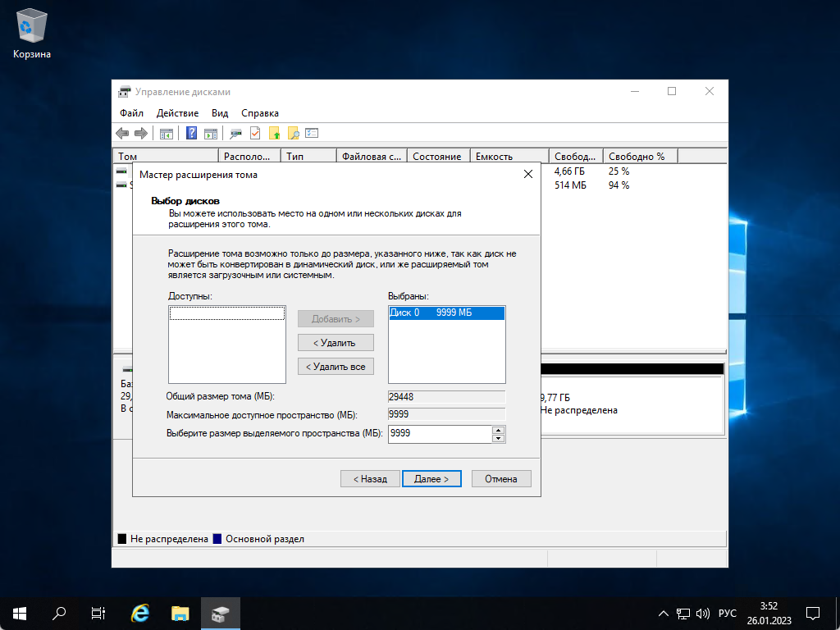This screenshot has height=630, width=840.
Task: Click the checklist properties icon in the toolbar
Action: [311, 132]
